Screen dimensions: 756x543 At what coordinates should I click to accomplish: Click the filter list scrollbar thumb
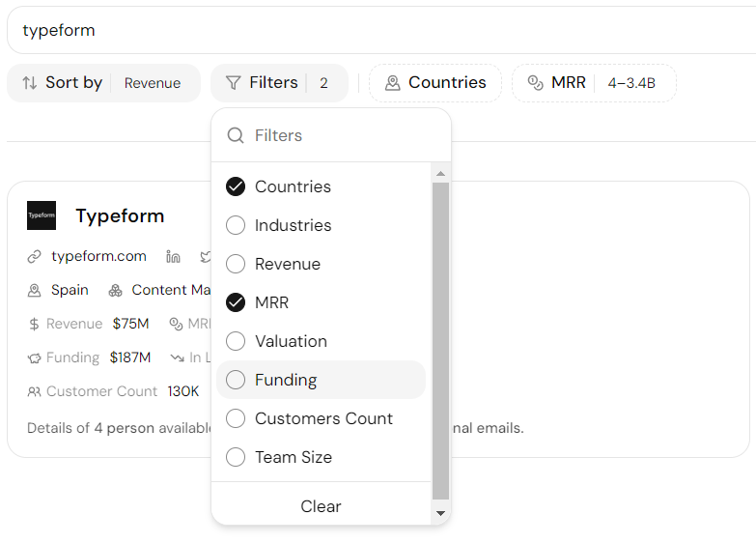coord(440,341)
